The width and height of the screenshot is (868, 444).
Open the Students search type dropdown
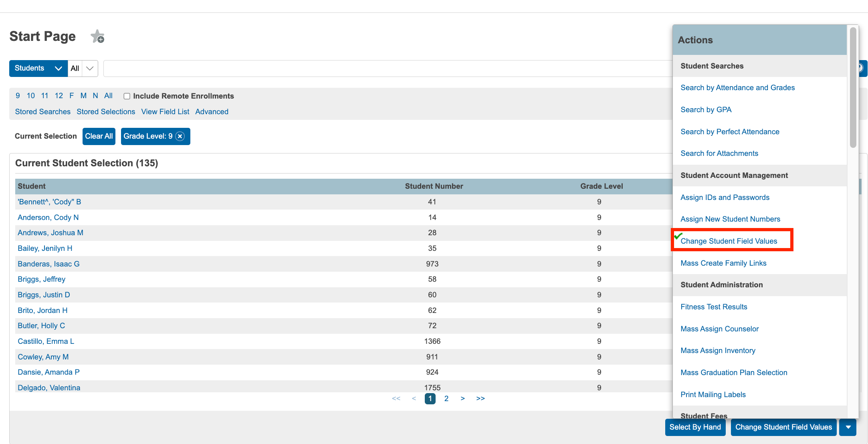38,68
